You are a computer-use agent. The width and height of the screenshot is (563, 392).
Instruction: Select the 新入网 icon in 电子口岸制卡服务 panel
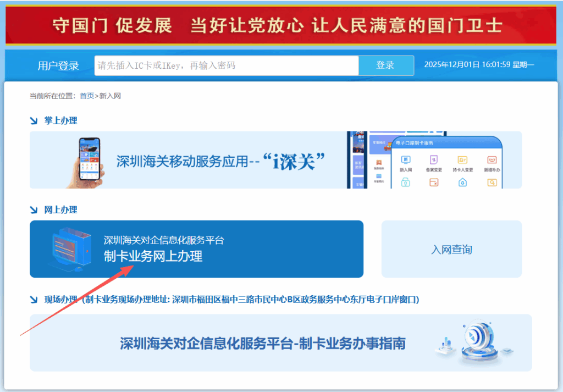pyautogui.click(x=406, y=159)
